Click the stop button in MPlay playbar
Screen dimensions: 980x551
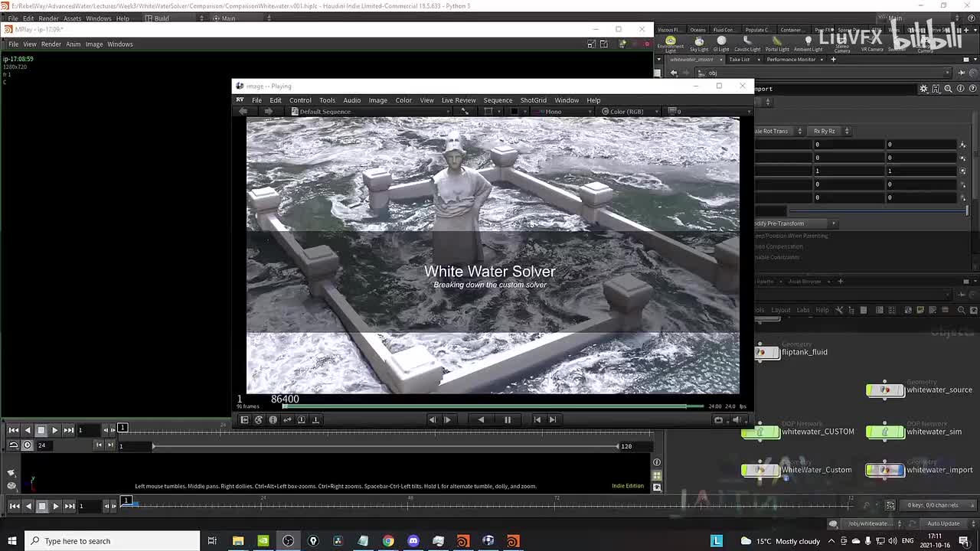click(x=41, y=430)
